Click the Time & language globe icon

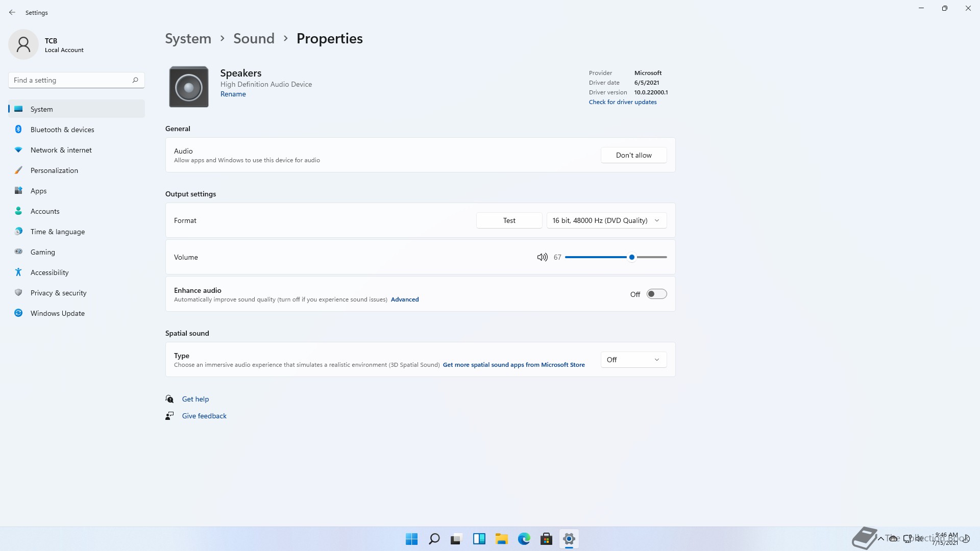pyautogui.click(x=18, y=232)
